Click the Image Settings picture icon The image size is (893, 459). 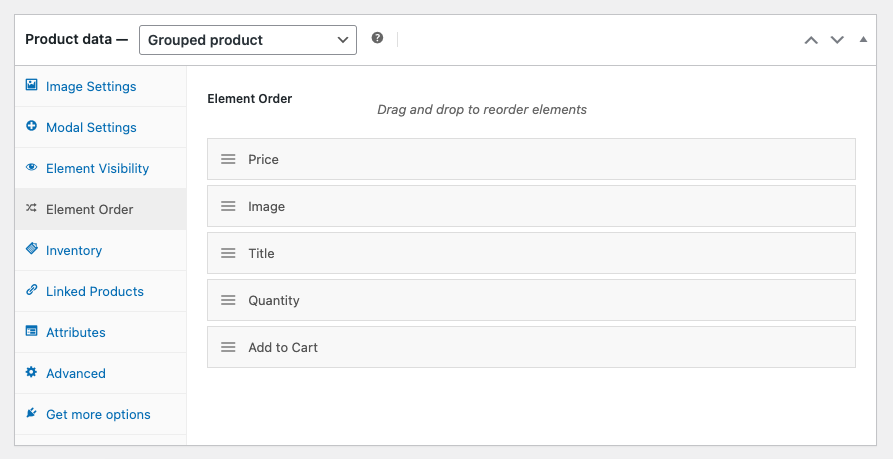(x=31, y=86)
